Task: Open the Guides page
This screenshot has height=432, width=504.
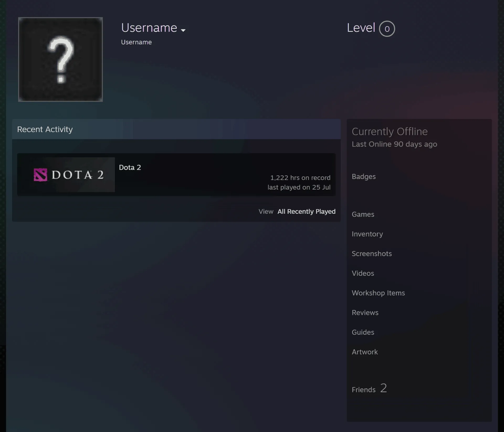Action: click(x=363, y=332)
